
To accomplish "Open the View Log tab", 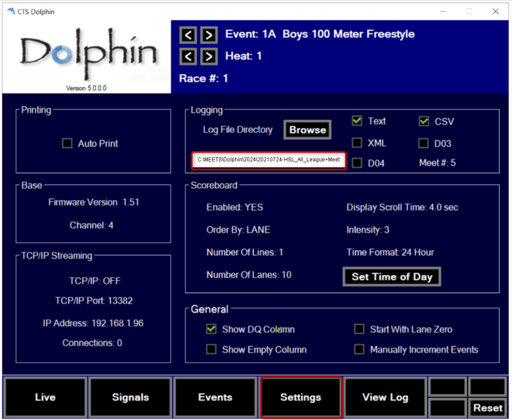I will tap(385, 397).
